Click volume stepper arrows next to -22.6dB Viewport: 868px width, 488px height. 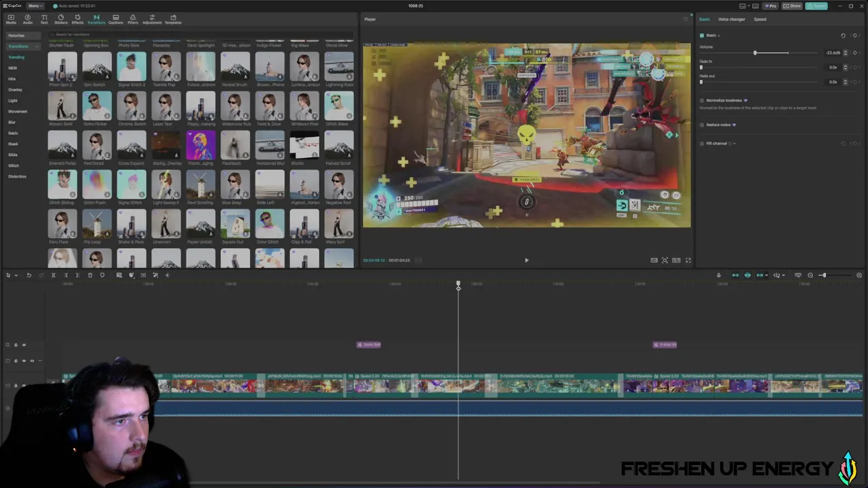point(845,53)
